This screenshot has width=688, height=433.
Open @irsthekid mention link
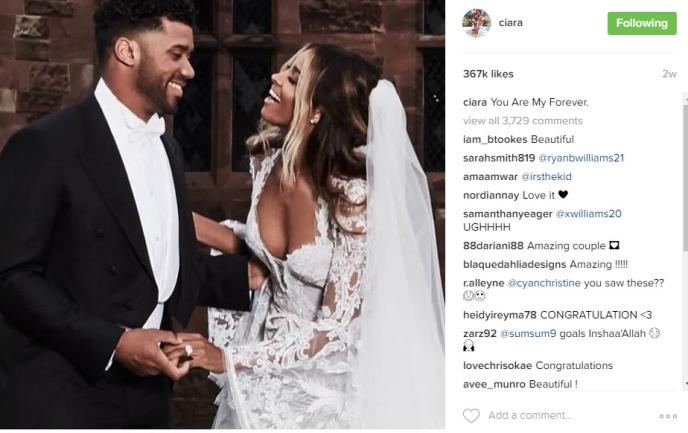(546, 177)
